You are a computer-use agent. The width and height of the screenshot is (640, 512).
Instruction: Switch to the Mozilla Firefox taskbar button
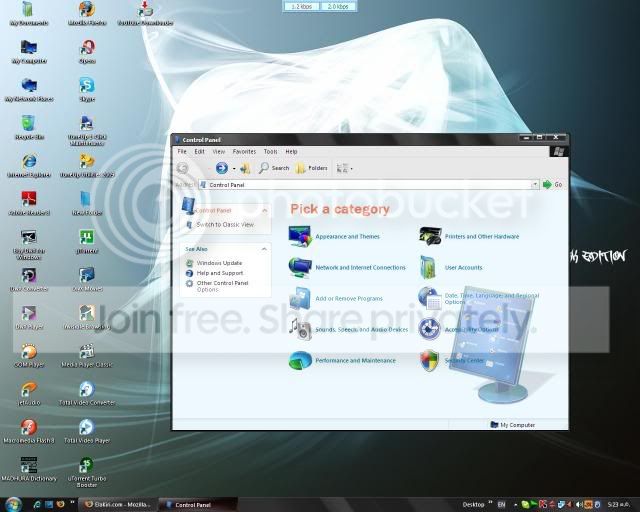[117, 505]
